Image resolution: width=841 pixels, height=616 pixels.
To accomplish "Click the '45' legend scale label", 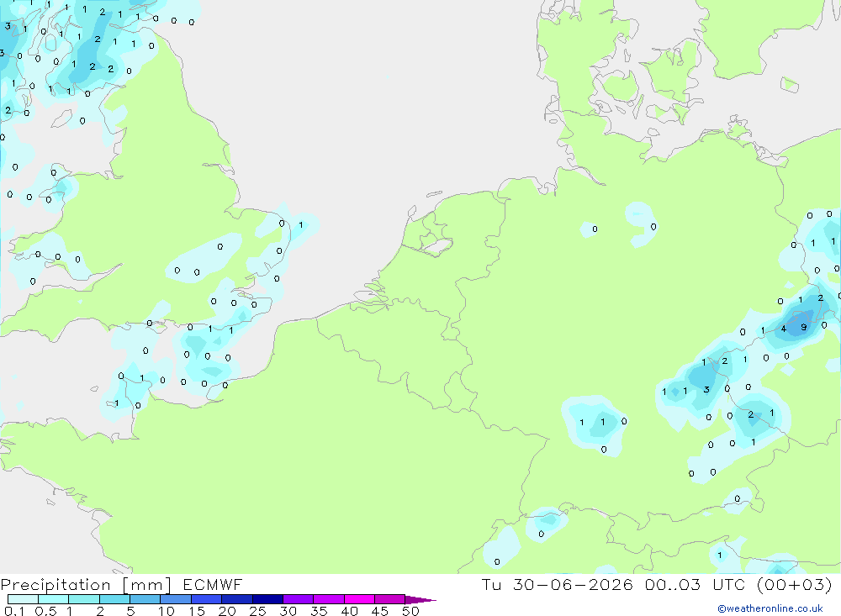I will point(380,611).
